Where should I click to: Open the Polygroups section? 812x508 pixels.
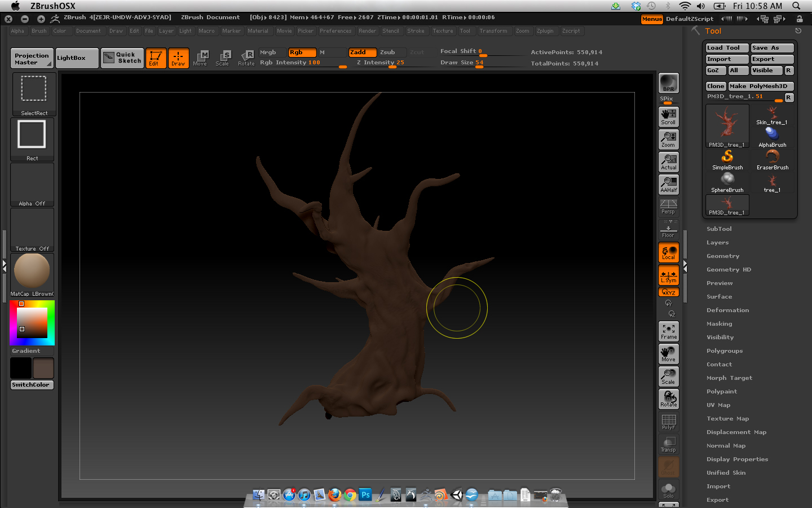(x=725, y=351)
